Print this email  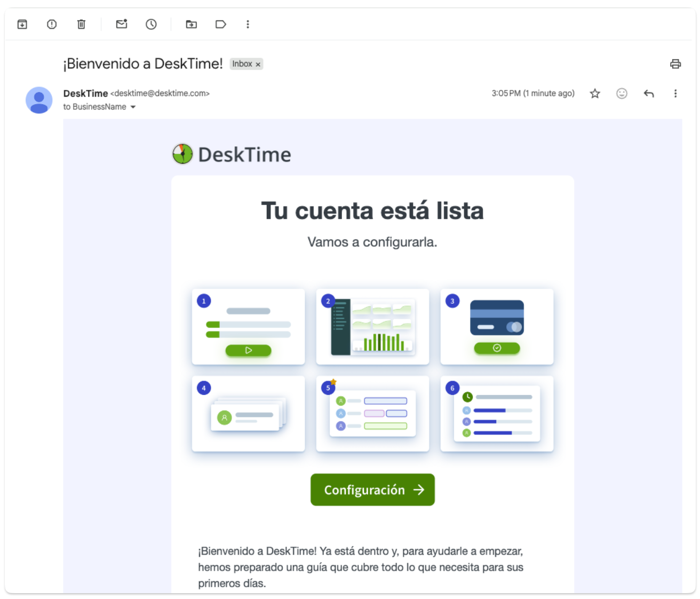coord(675,64)
